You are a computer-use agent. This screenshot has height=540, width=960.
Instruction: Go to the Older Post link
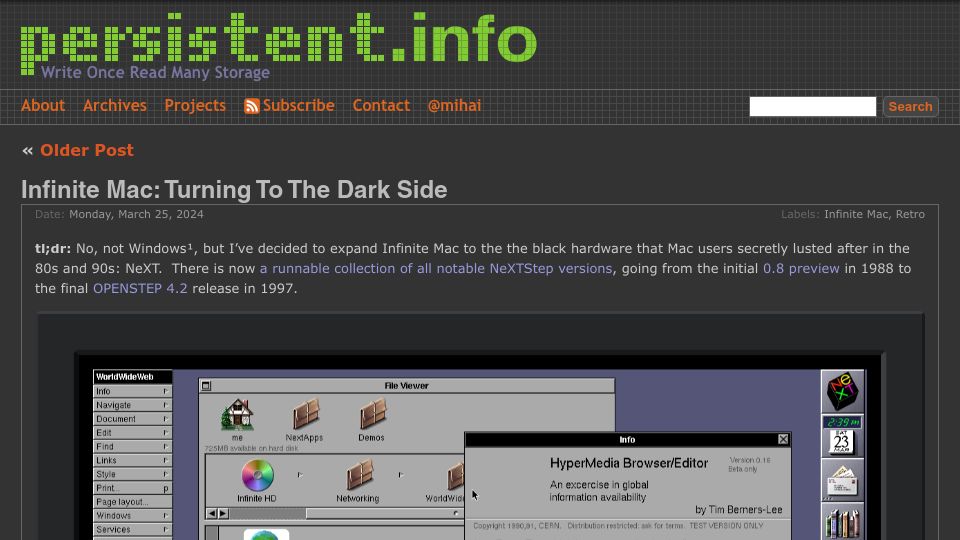click(86, 151)
